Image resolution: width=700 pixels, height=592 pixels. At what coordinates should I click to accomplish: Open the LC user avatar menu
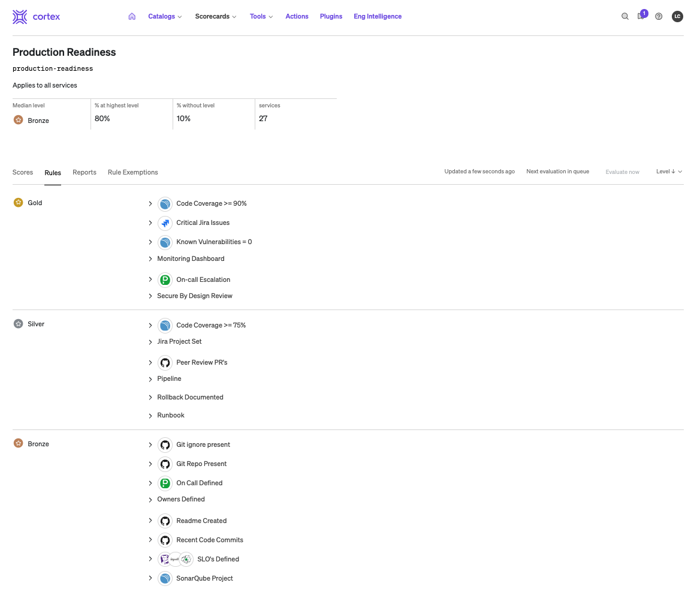[677, 17]
